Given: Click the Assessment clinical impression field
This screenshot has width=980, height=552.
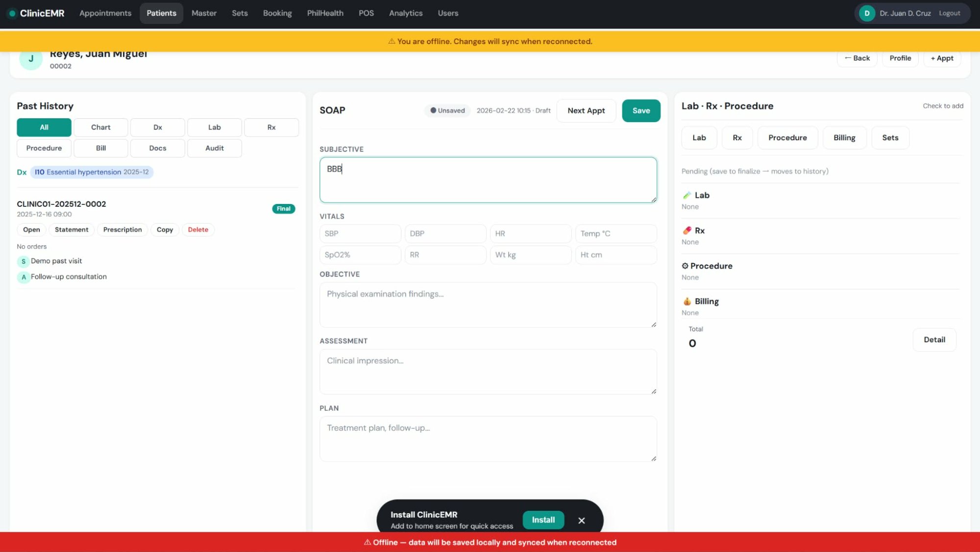Looking at the screenshot, I should click(x=488, y=372).
